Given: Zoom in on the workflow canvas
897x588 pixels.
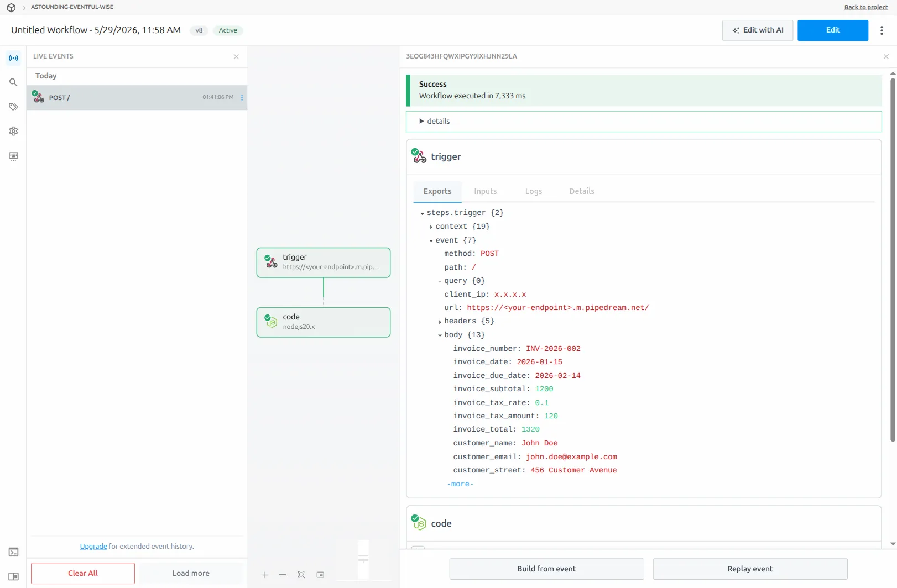Looking at the screenshot, I should 265,575.
